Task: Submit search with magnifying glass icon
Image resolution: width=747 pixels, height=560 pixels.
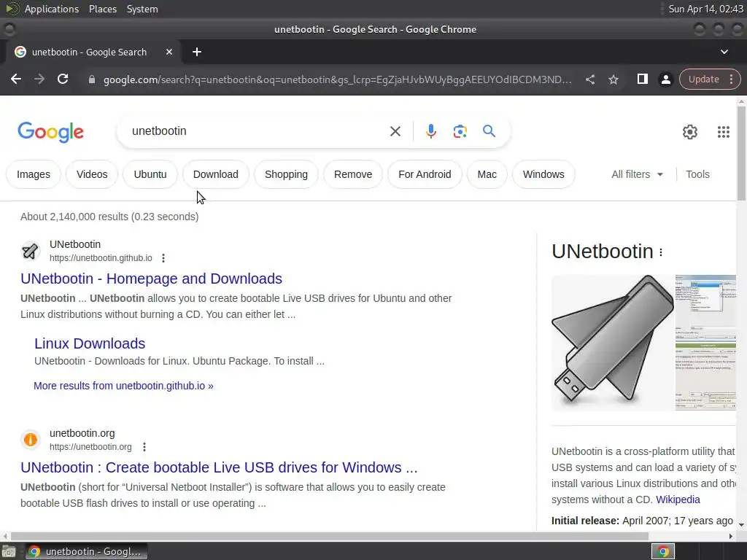Action: (x=489, y=131)
